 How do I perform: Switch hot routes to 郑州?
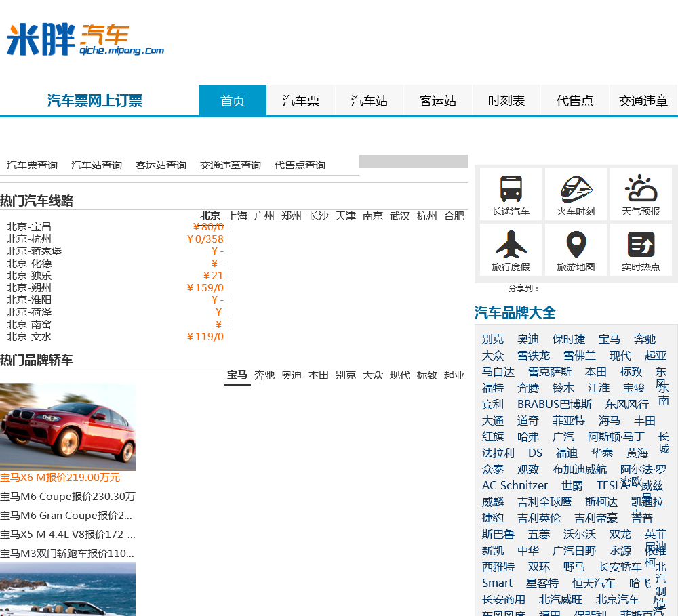(292, 215)
